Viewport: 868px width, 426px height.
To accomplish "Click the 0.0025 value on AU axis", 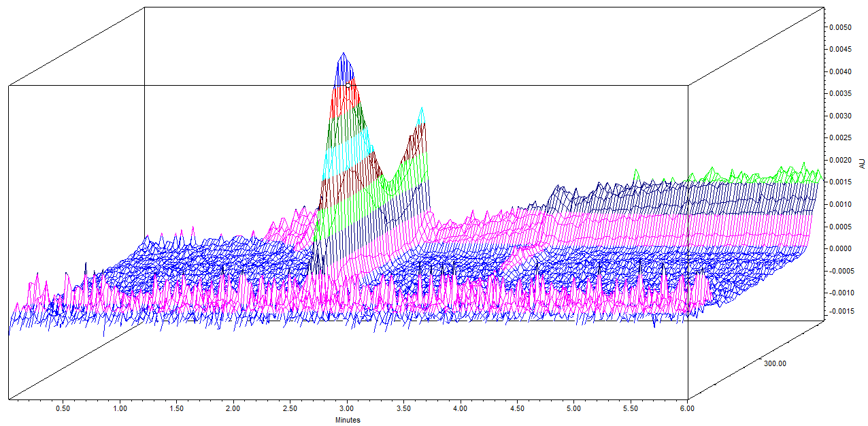I will [x=840, y=138].
